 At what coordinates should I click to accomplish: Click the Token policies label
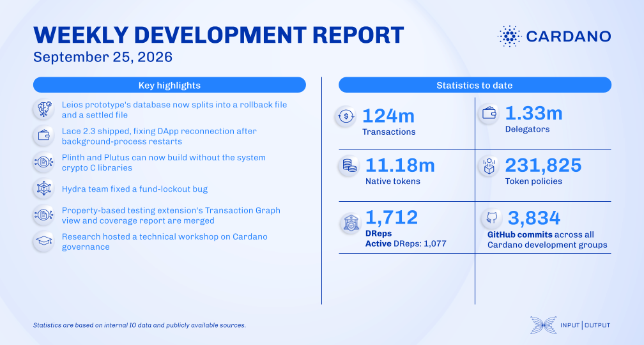[533, 181]
